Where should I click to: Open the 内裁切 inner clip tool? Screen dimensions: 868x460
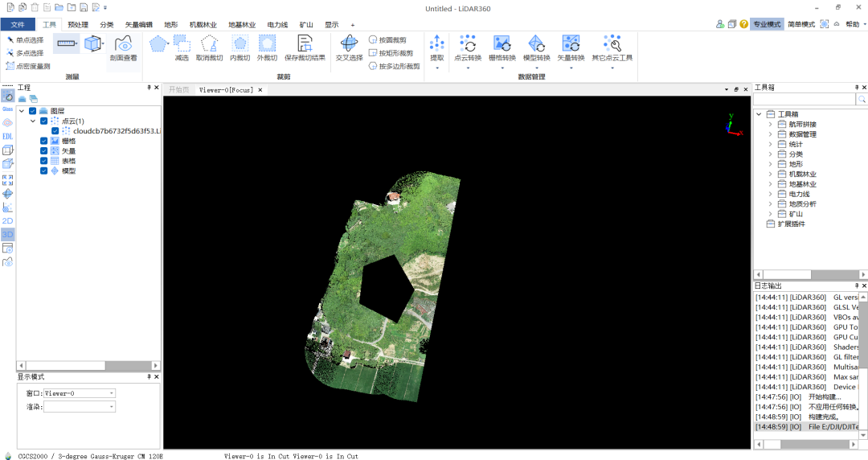click(240, 47)
